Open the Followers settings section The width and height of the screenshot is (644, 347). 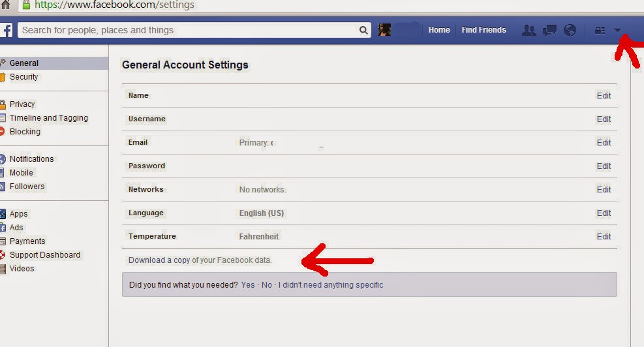[x=27, y=187]
